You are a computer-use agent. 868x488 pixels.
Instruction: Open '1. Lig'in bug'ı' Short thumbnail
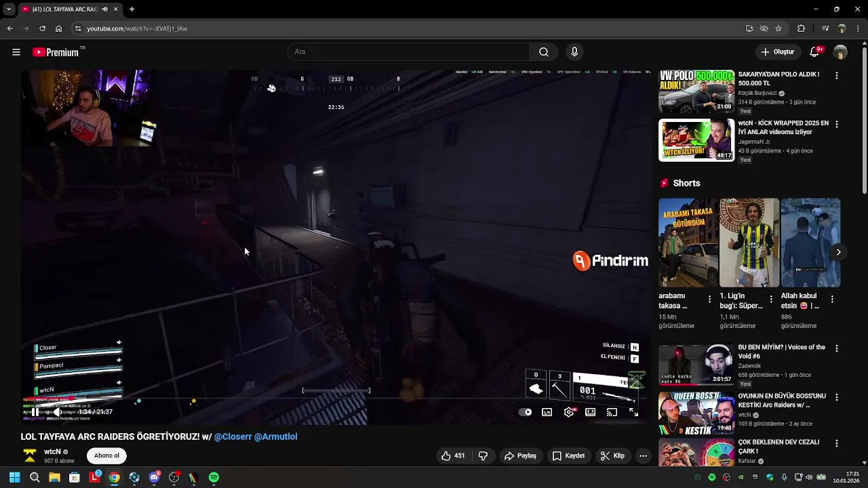point(749,243)
